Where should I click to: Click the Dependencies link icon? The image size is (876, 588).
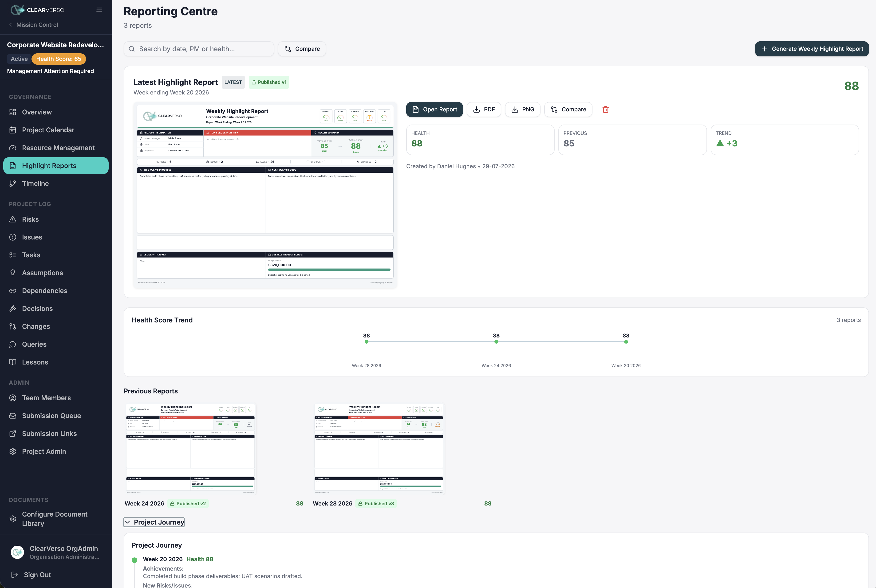pyautogui.click(x=13, y=291)
